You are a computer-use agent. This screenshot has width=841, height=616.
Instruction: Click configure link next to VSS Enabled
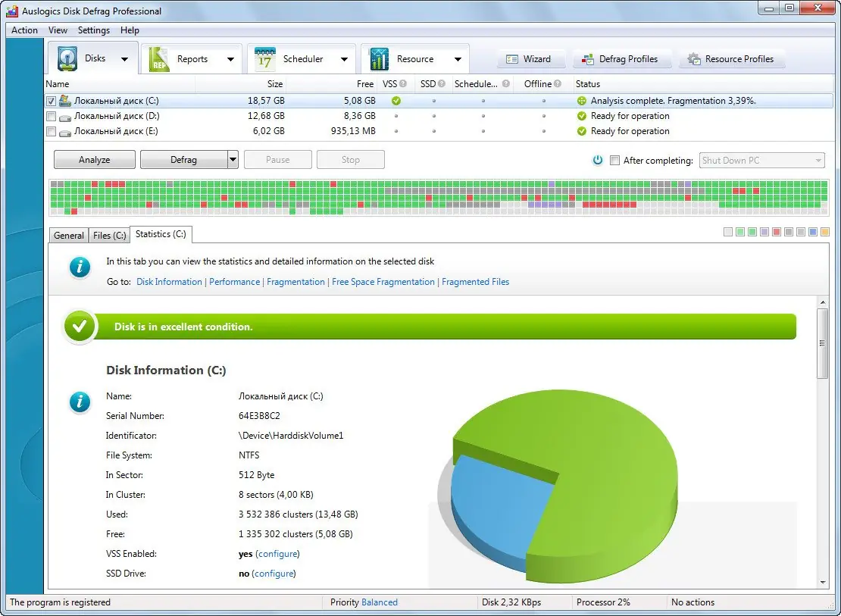pyautogui.click(x=277, y=554)
